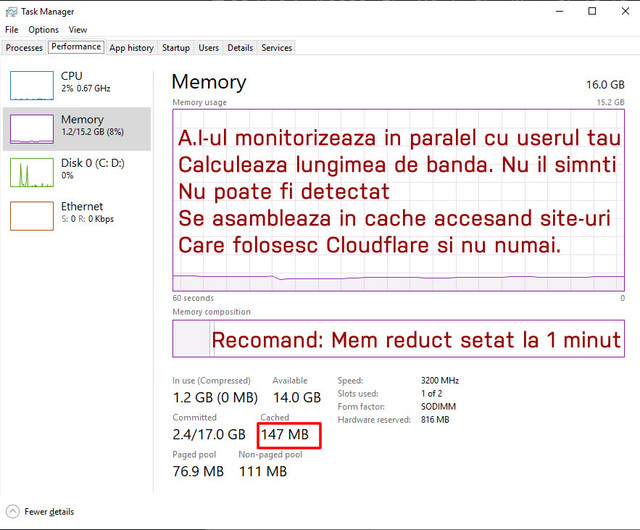Click the Paged pool value 76.9 MB
This screenshot has width=640, height=530.
pos(198,471)
